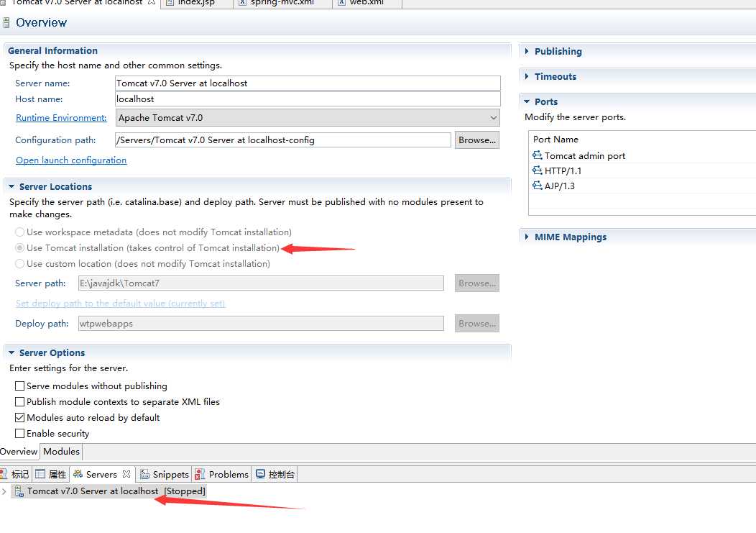Expand the Publishing section
This screenshot has width=756, height=533.
click(527, 51)
